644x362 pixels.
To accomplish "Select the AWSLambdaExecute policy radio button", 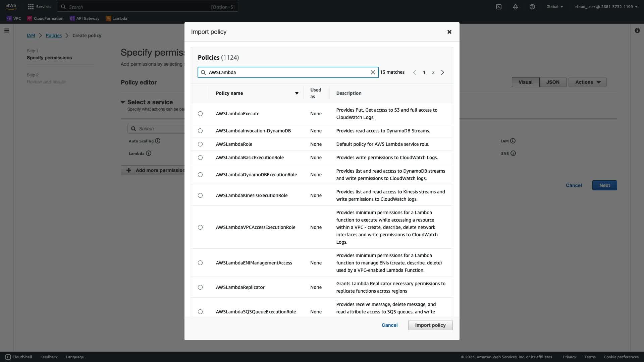I will click(x=200, y=114).
